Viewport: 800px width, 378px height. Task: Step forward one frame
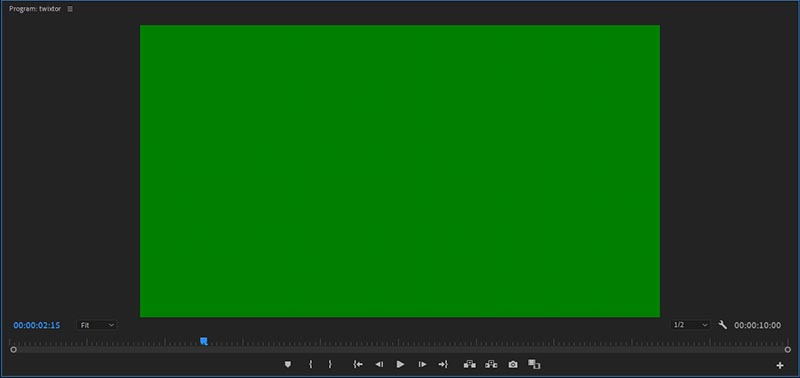tap(422, 364)
